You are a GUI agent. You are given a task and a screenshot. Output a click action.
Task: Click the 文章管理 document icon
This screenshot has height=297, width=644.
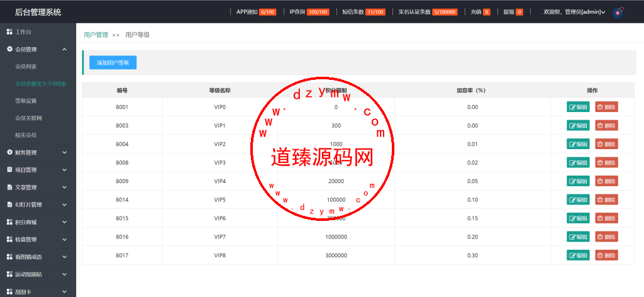click(10, 188)
